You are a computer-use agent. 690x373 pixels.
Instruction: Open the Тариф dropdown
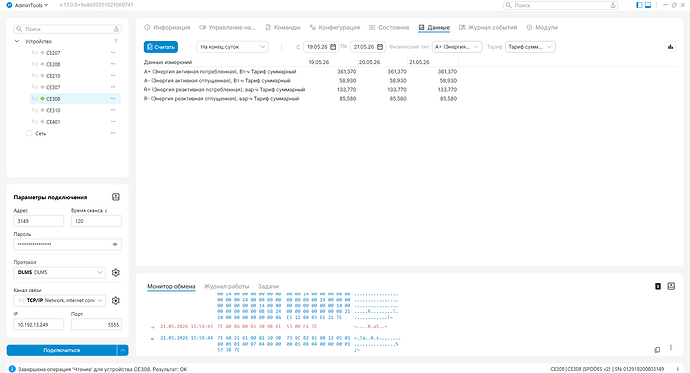click(x=530, y=47)
